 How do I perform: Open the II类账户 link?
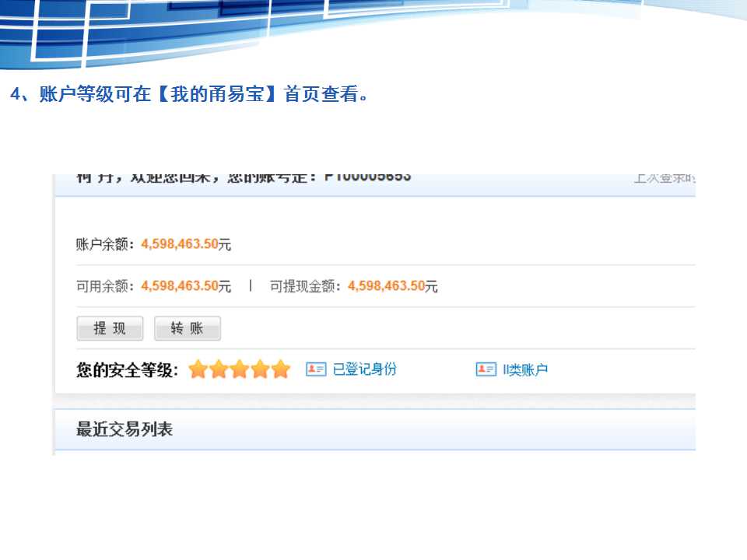point(525,369)
